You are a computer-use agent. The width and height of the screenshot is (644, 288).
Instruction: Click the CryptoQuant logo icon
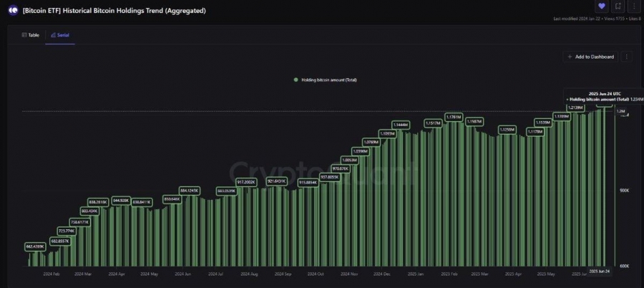14,10
